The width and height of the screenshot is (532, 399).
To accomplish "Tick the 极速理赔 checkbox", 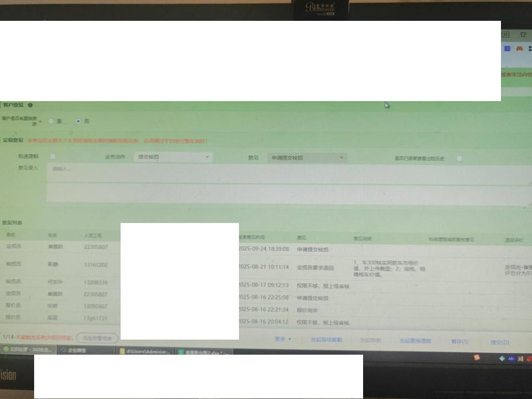I will coord(53,156).
